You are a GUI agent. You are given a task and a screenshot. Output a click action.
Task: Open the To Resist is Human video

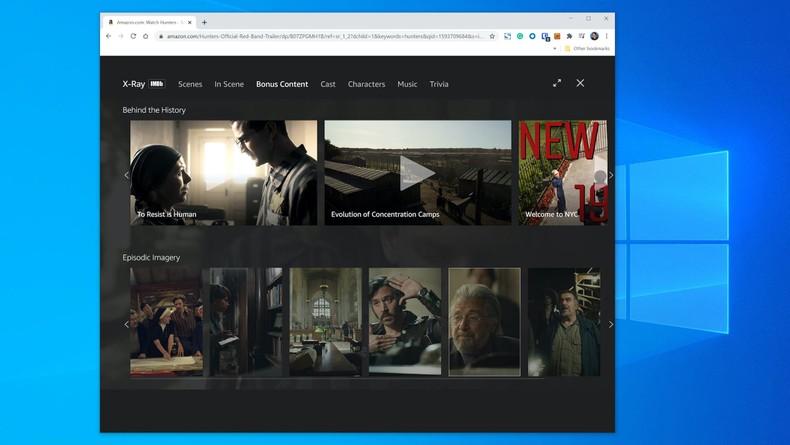[x=223, y=172]
